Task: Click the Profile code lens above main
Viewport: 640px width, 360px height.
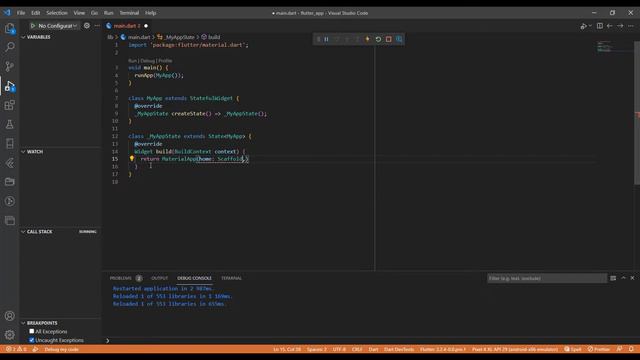Action: tap(165, 60)
